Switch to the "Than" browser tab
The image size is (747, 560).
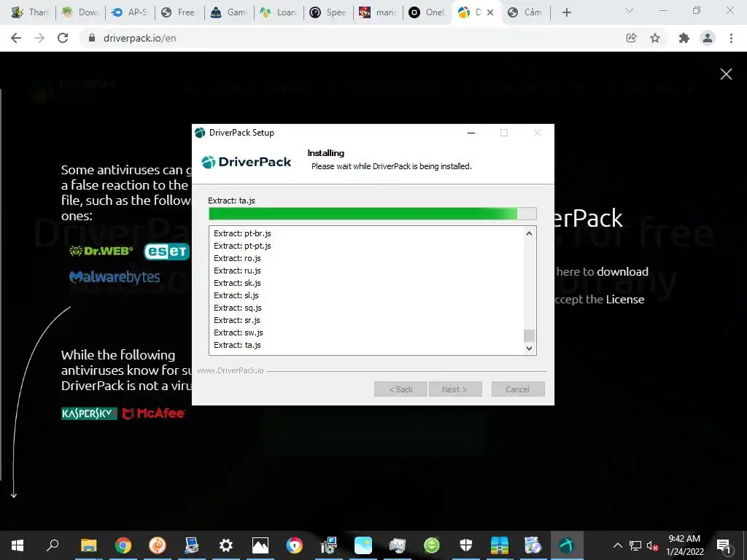pos(29,12)
